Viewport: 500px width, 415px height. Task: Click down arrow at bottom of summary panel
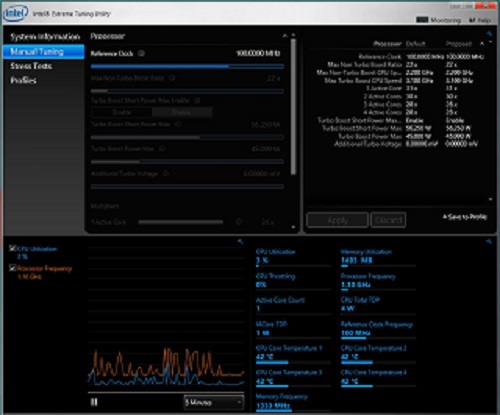click(x=490, y=199)
